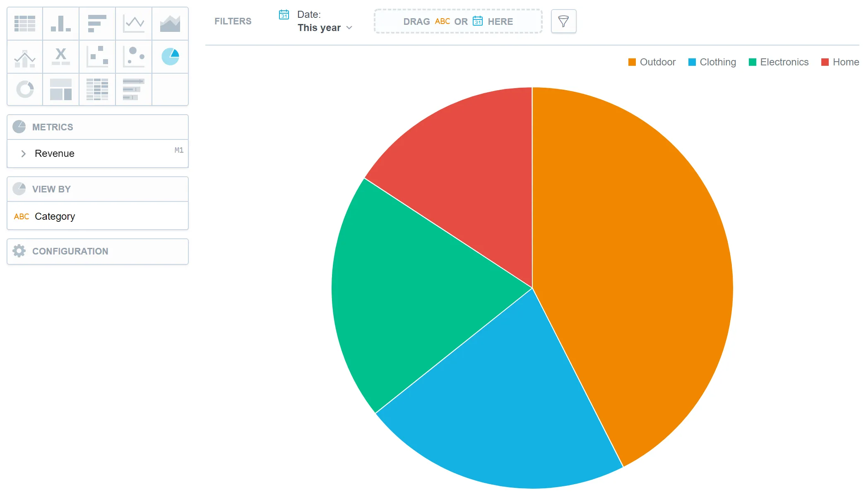This screenshot has width=866, height=504.
Task: Switch to the scatter plot visualization
Action: [x=97, y=57]
